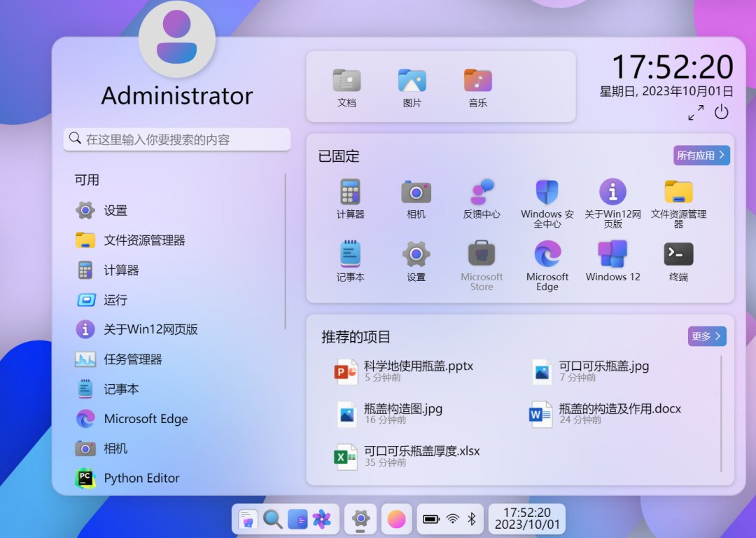Viewport: 756px width, 538px height.
Task: Open taskbar clock 2023/10/01
Action: 527,518
